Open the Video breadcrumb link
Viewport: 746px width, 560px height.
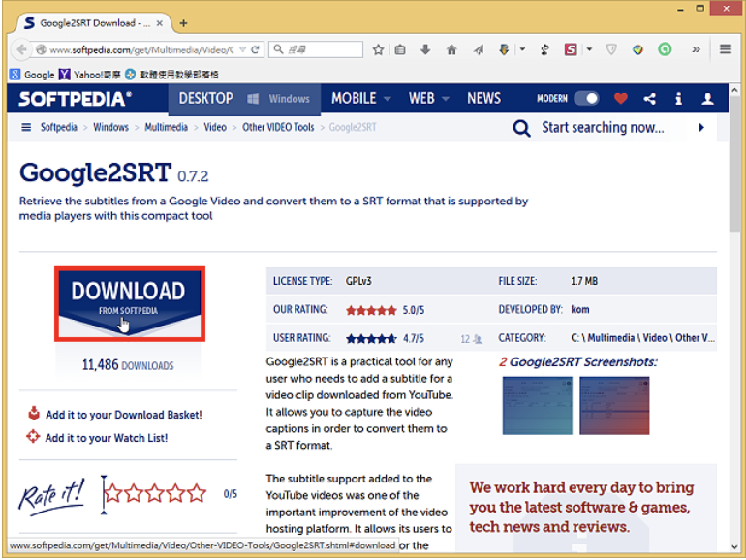[x=215, y=127]
